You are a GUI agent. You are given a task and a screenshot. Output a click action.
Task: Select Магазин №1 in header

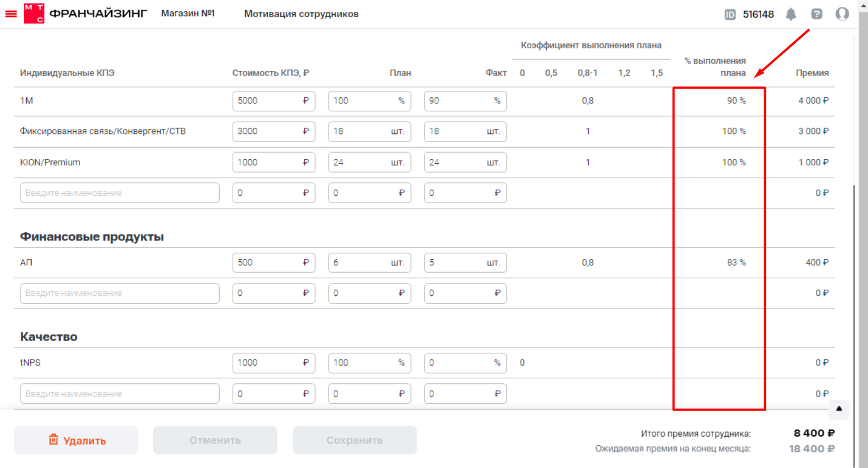[x=188, y=13]
